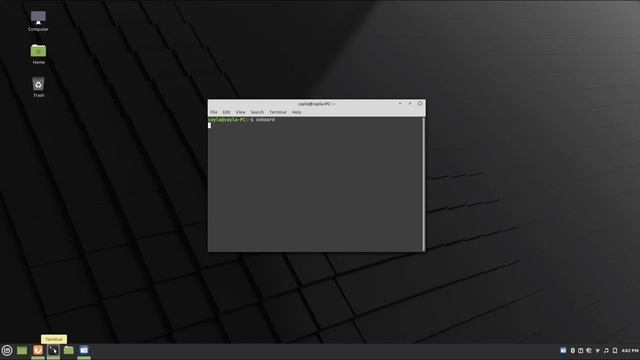Open the Terminal menu in menu bar

click(278, 112)
